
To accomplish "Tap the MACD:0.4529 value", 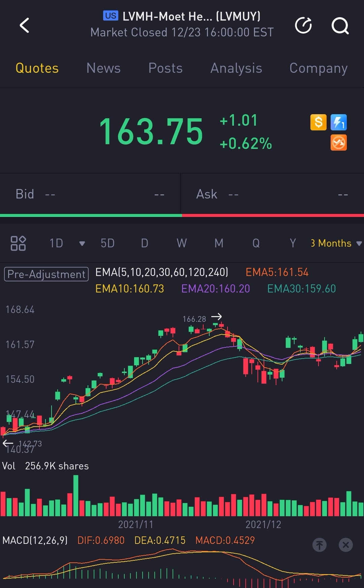I will pos(225,540).
